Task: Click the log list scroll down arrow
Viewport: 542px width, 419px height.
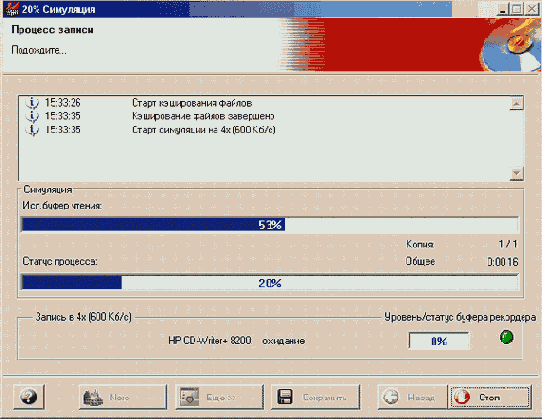Action: 516,174
